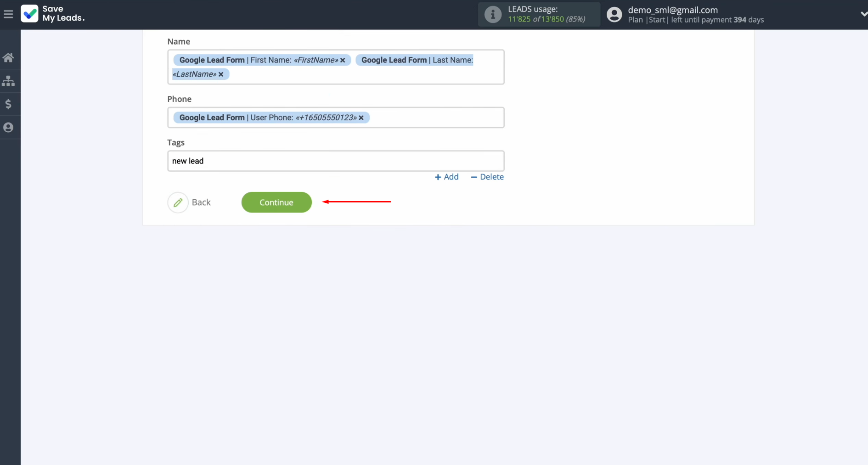Expand the account dropdown arrow
Image resolution: width=868 pixels, height=465 pixels.
coord(863,14)
